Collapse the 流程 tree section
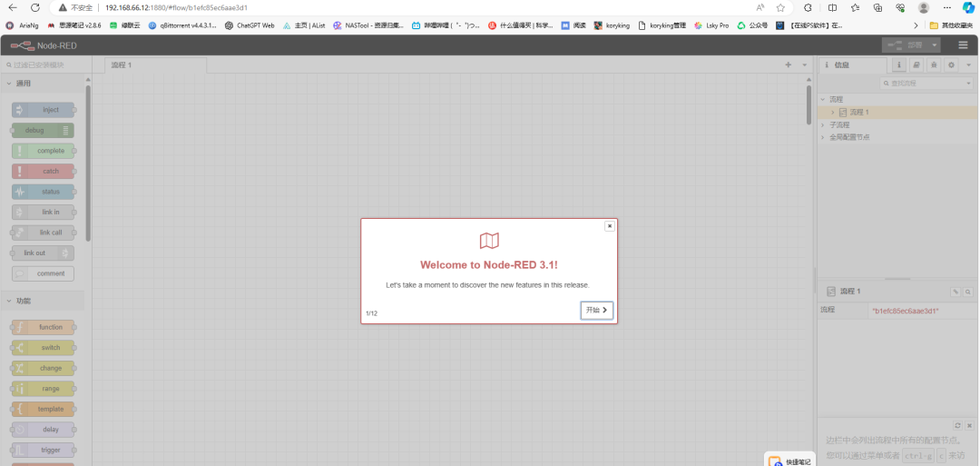 [x=823, y=99]
